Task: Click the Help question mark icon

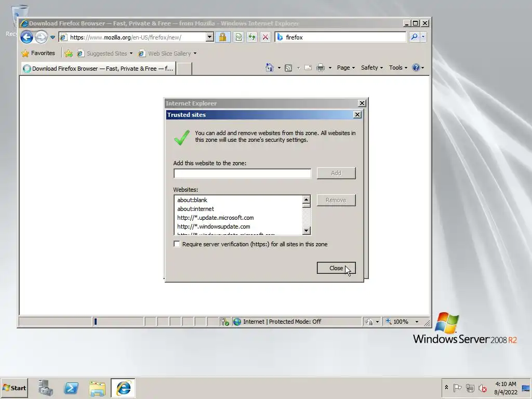Action: point(416,68)
